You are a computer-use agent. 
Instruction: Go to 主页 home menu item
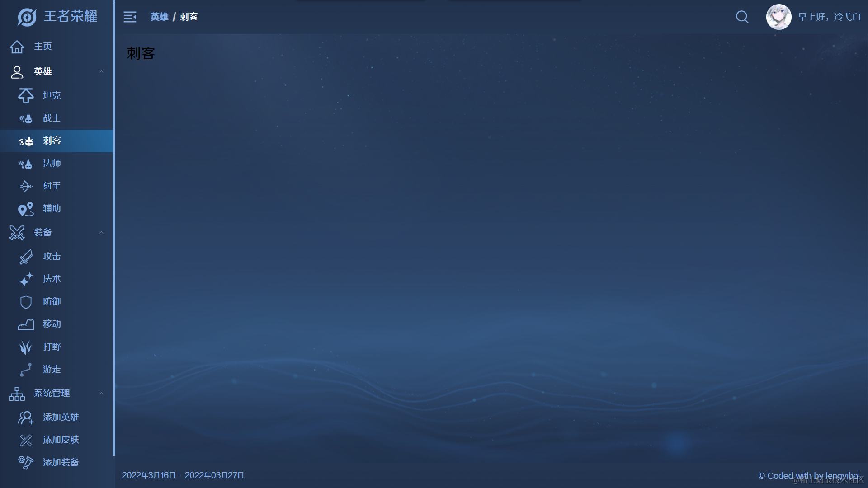tap(43, 47)
